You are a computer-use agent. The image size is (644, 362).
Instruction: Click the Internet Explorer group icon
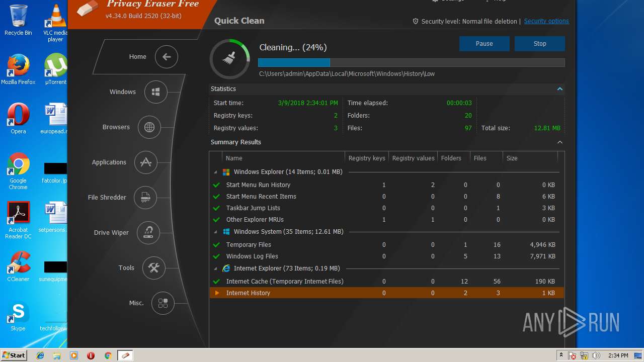(226, 268)
